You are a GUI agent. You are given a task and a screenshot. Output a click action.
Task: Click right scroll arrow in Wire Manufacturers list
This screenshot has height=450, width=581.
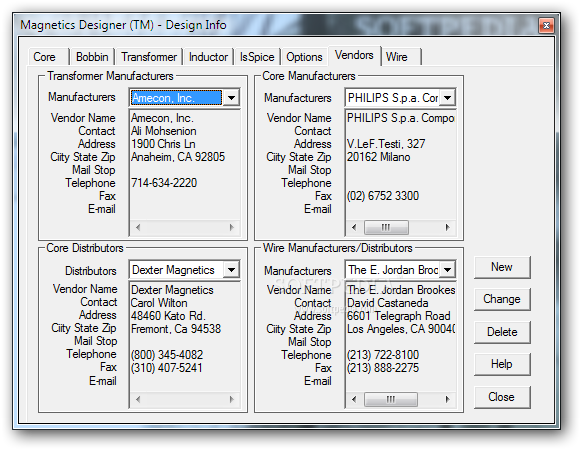(x=448, y=399)
